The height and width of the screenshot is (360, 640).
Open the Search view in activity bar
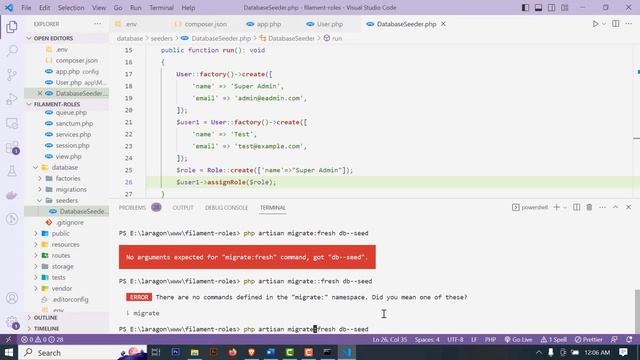(x=12, y=51)
